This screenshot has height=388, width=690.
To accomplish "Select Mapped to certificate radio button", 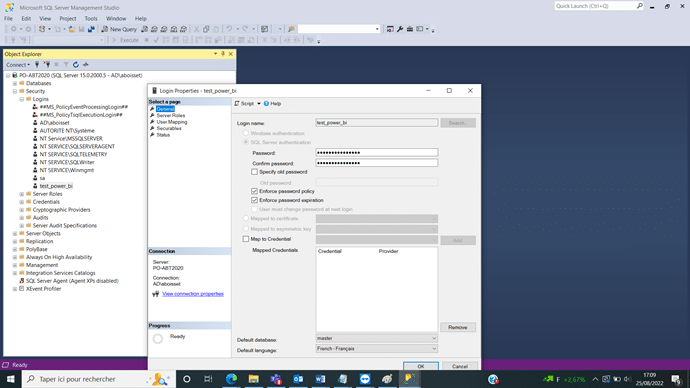I will pos(246,218).
